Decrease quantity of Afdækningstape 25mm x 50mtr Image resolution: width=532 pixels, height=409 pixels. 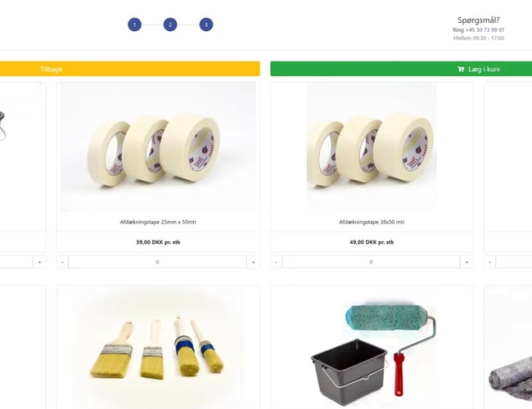click(x=62, y=262)
